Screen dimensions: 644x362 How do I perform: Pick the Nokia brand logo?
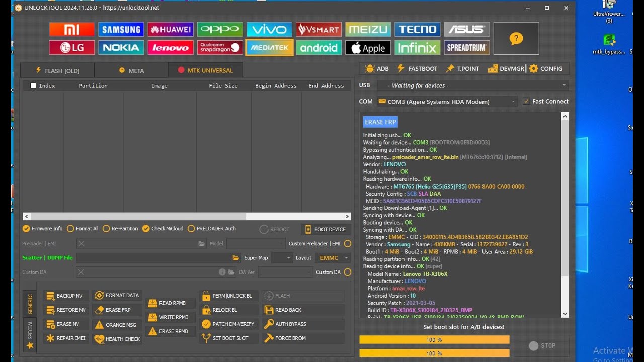121,48
